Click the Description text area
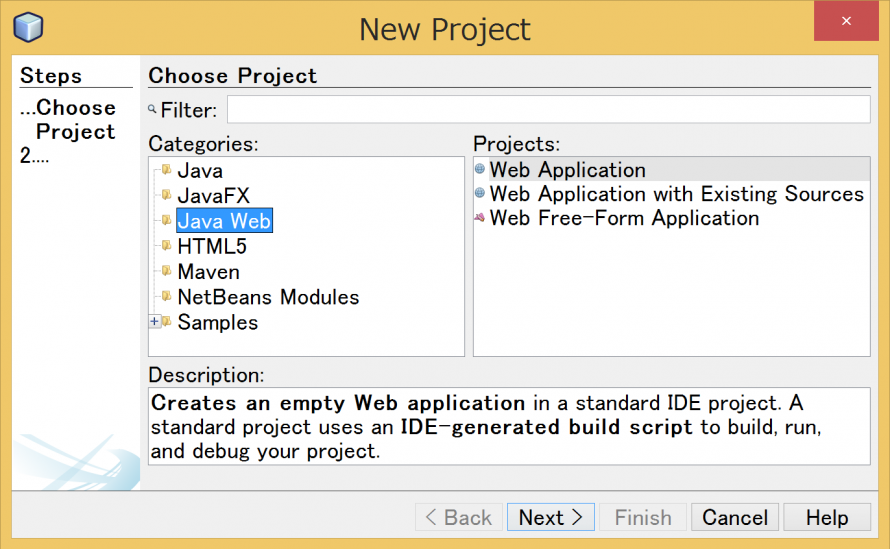 [x=509, y=427]
